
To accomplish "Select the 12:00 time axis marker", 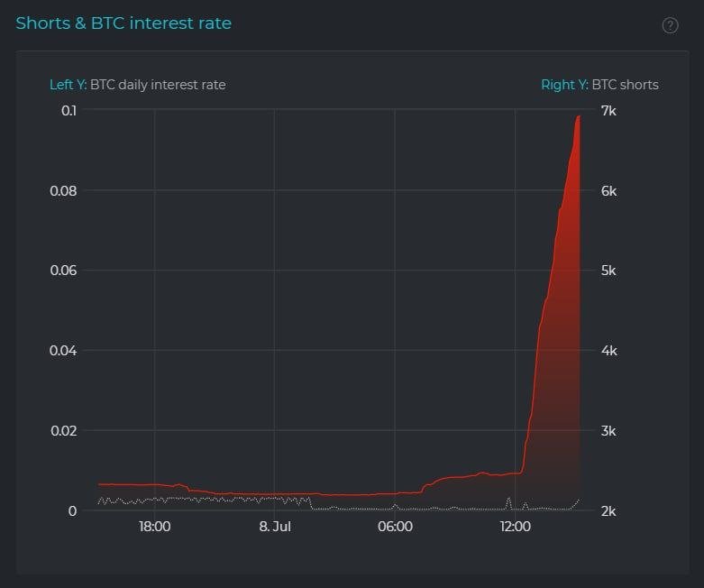I will pos(515,527).
